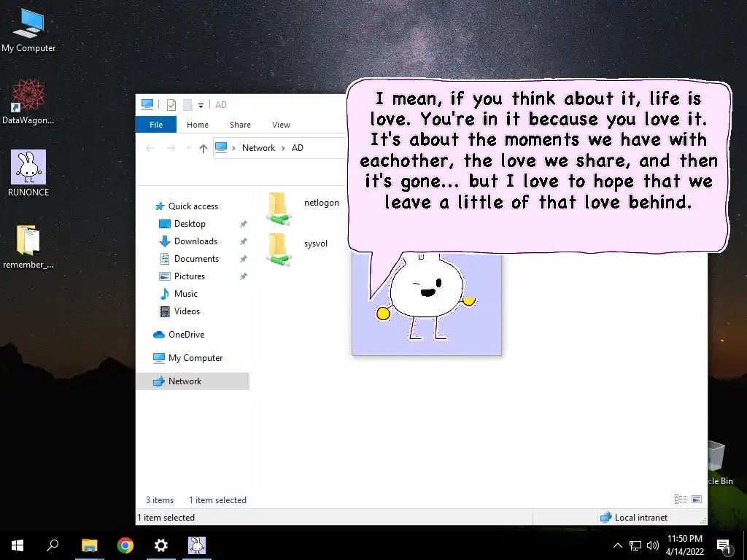This screenshot has height=560, width=747.
Task: Open the My Computer desktop icon
Action: pyautogui.click(x=28, y=31)
